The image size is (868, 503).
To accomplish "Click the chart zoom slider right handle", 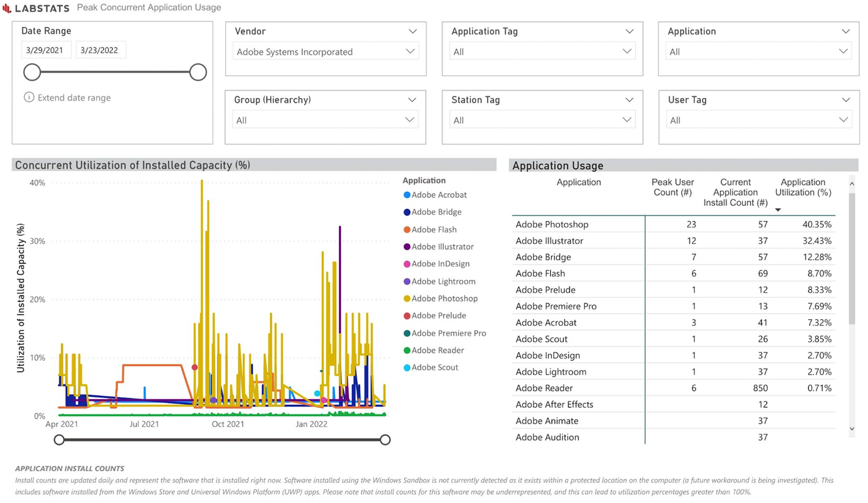I will [x=385, y=440].
